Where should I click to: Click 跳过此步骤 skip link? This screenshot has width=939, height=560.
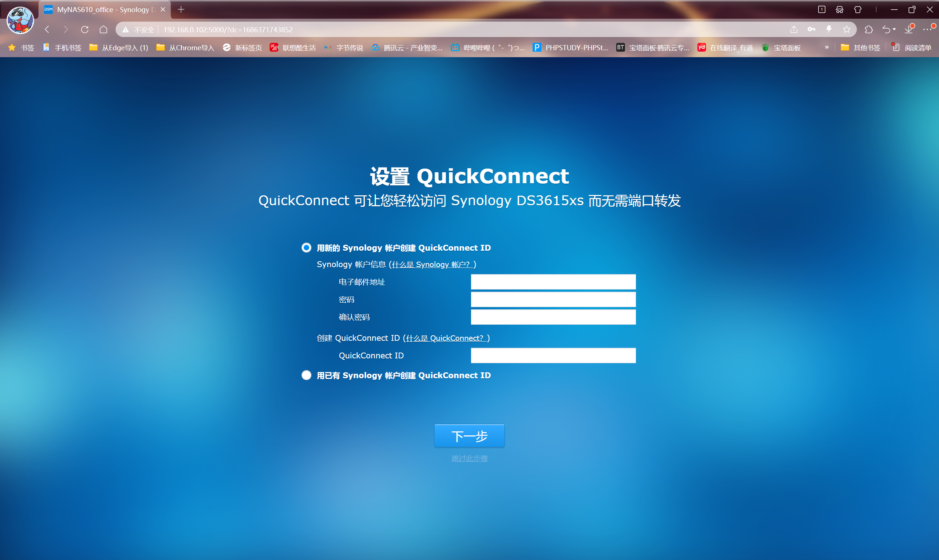click(469, 458)
